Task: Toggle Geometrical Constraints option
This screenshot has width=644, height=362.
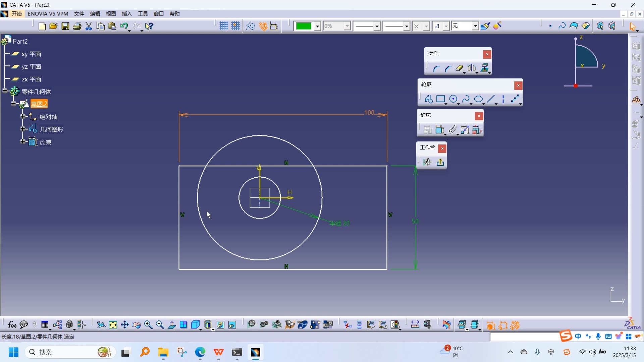Action: pyautogui.click(x=263, y=26)
